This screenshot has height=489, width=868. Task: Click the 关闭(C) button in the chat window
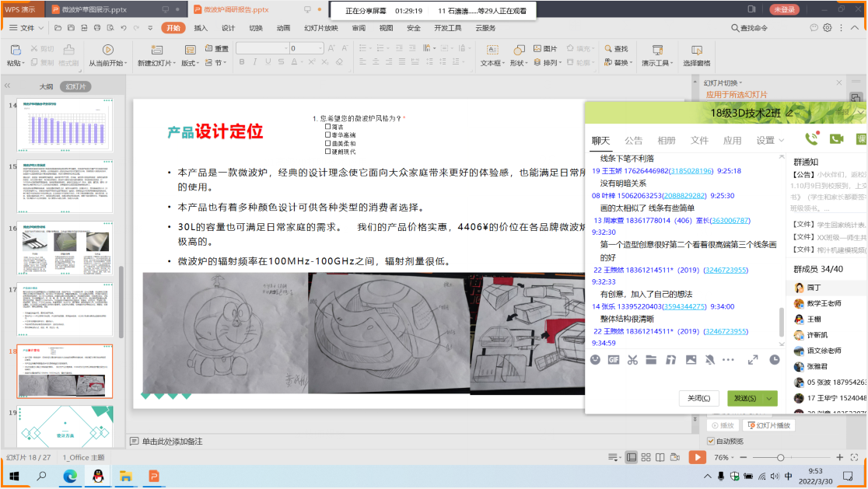click(x=698, y=398)
